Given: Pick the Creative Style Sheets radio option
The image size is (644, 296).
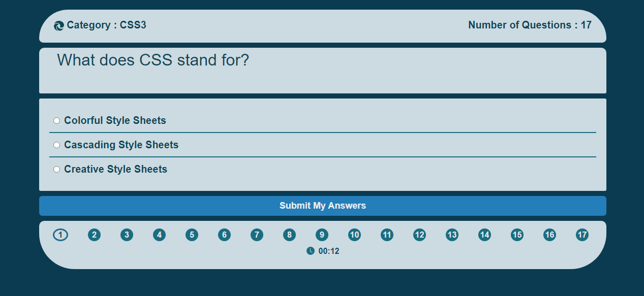Looking at the screenshot, I should (57, 170).
